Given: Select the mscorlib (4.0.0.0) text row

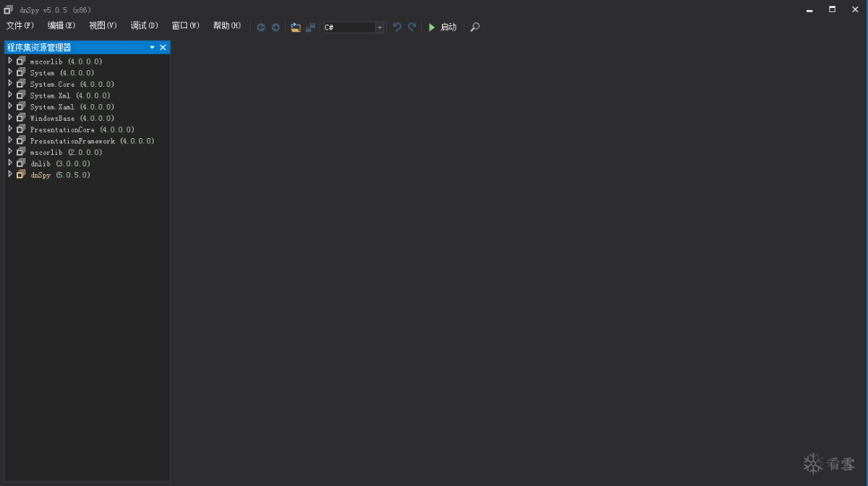Looking at the screenshot, I should click(67, 61).
